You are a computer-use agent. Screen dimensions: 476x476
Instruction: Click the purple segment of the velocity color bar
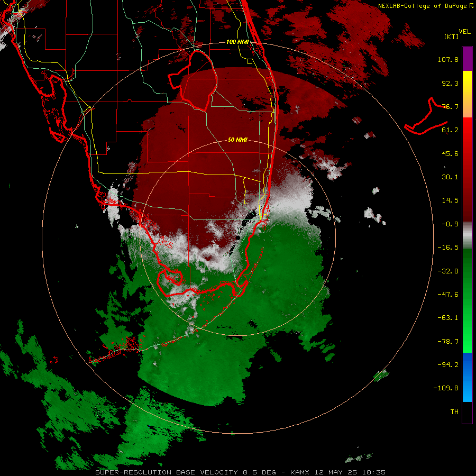[467, 59]
